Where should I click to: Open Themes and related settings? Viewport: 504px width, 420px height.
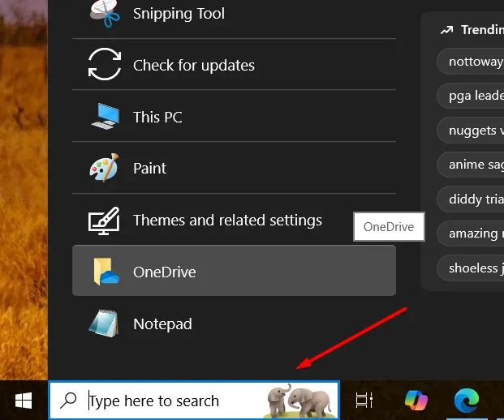[234, 220]
